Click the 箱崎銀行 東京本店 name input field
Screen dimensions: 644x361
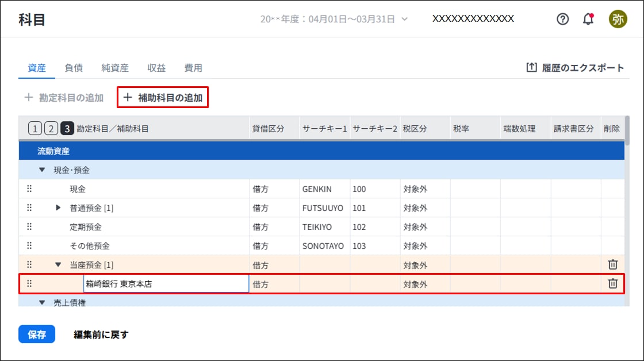tap(166, 284)
